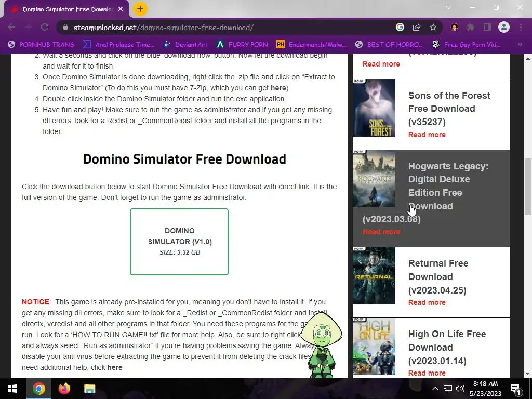The height and width of the screenshot is (399, 532).
Task: Click the 7-Zip 'here' link
Action: pos(278,88)
